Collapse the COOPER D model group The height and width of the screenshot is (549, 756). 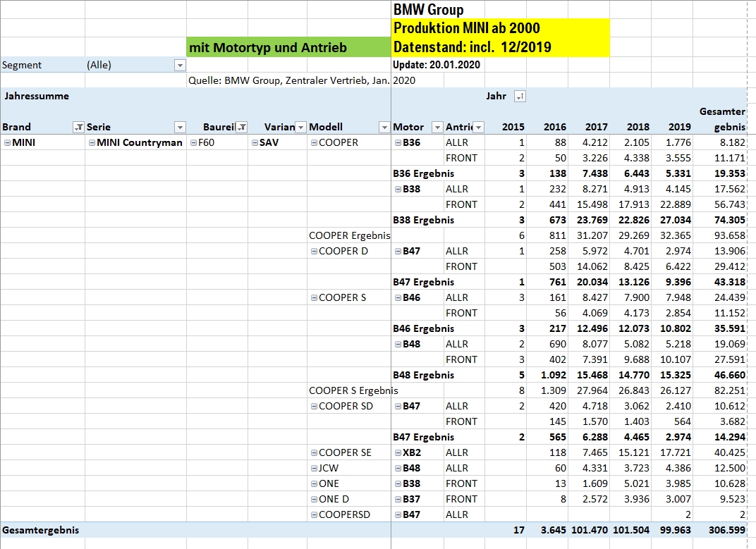(314, 251)
